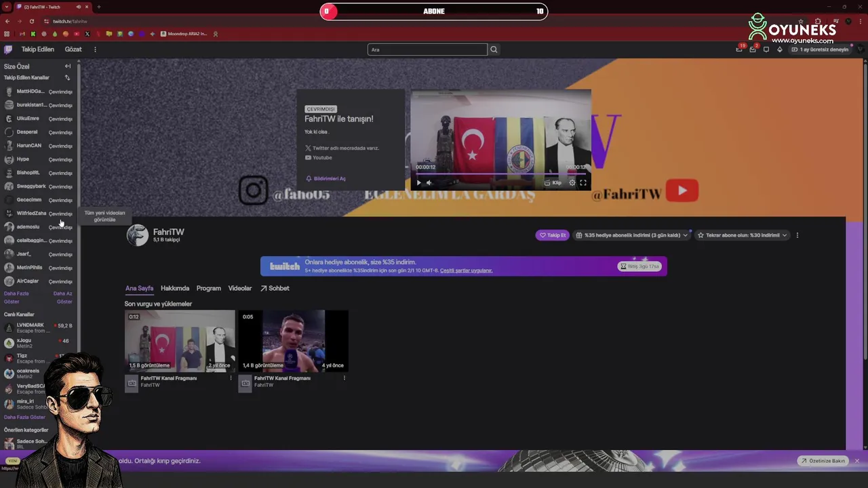Click 1 ay ücretsiz deneyin button
This screenshot has width=868, height=488.
[x=819, y=49]
